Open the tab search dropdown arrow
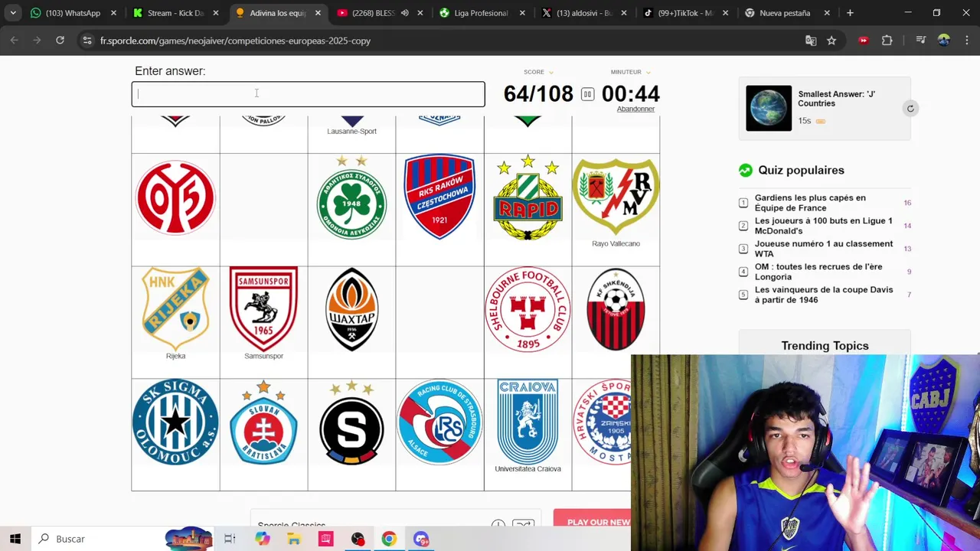This screenshot has width=980, height=551. pyautogui.click(x=13, y=13)
